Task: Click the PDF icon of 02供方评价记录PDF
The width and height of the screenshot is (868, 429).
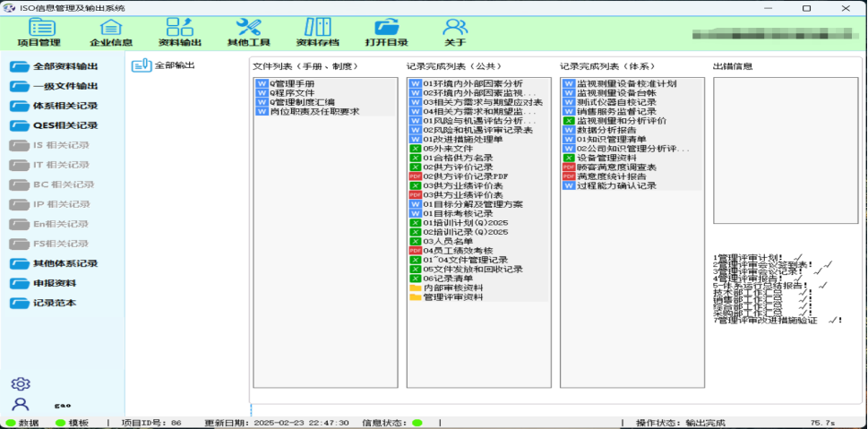Action: point(415,176)
